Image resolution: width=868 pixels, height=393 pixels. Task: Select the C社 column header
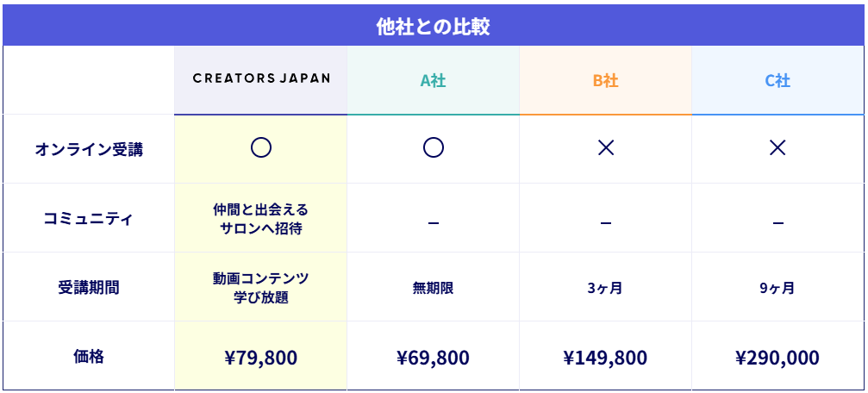click(777, 81)
